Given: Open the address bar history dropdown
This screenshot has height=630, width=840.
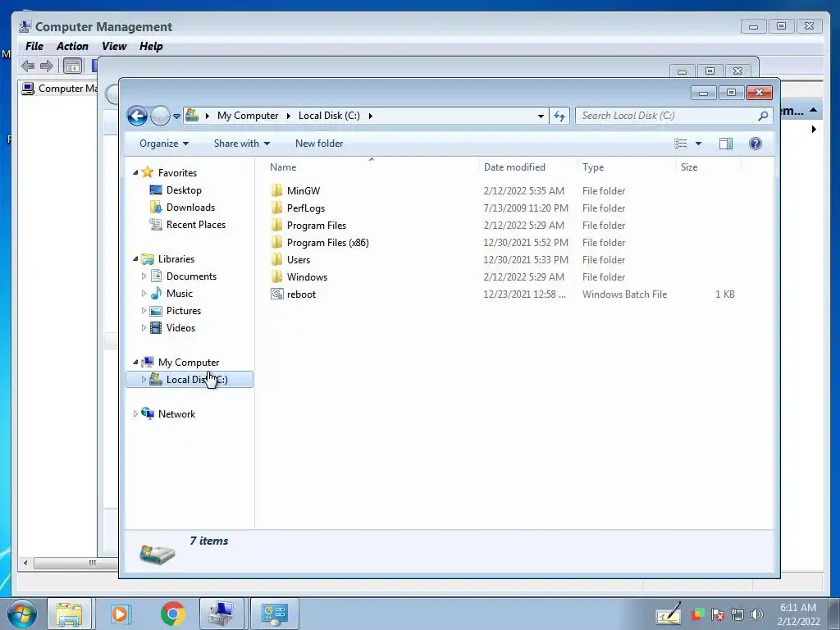Looking at the screenshot, I should 541,116.
